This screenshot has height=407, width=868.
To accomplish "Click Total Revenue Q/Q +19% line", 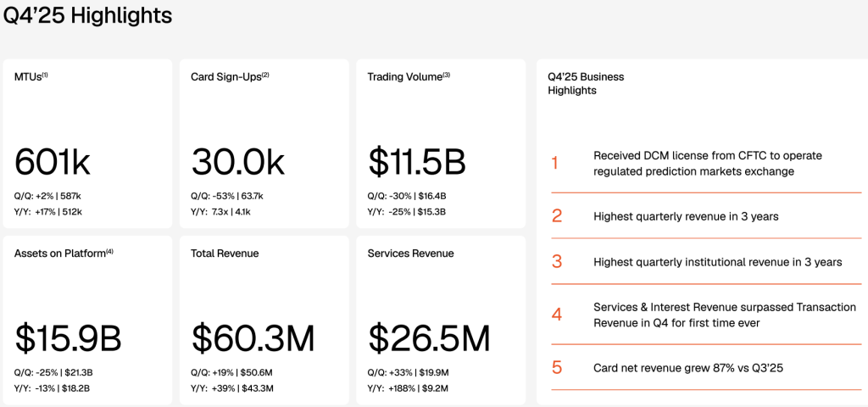I will [x=231, y=372].
